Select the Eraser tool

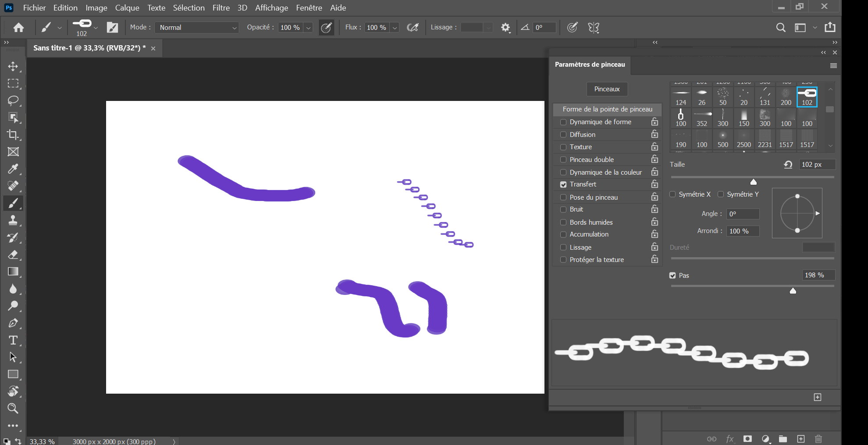(x=13, y=255)
